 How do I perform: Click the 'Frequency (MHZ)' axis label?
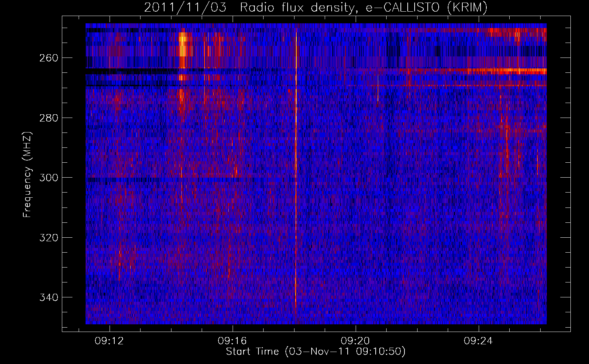tap(27, 174)
